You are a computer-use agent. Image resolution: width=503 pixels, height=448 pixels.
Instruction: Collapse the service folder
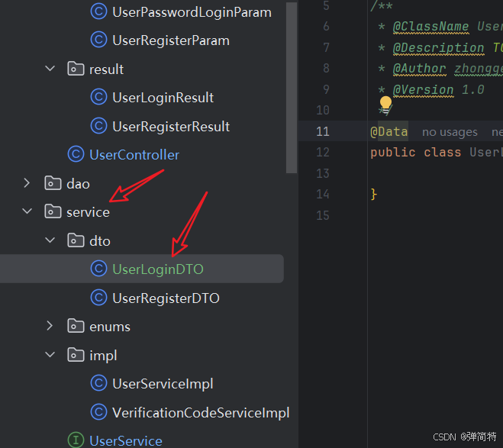point(27,211)
